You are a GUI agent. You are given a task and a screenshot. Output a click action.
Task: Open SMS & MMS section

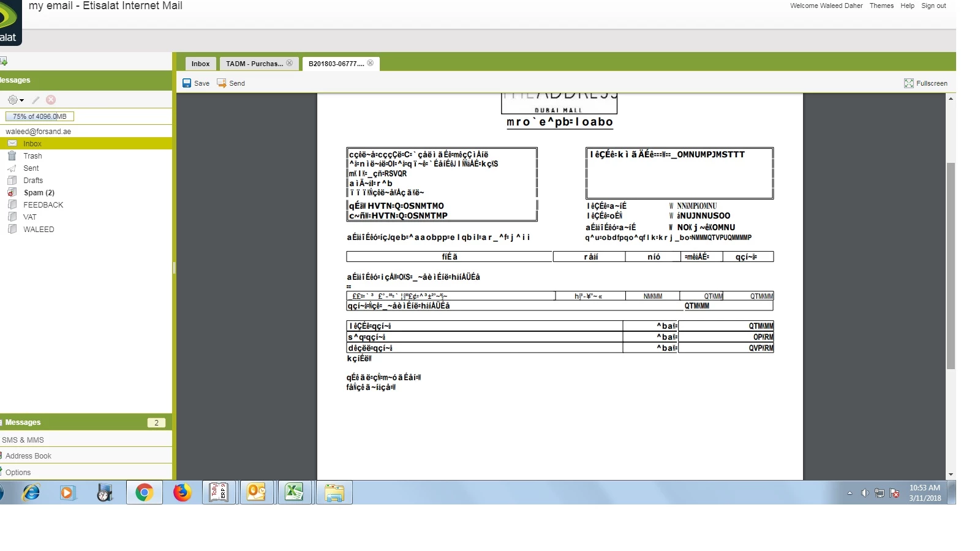[86, 440]
